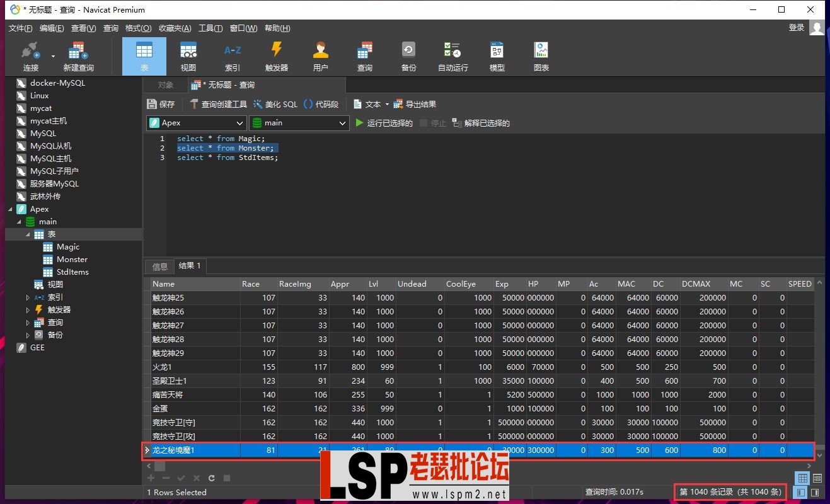This screenshot has width=830, height=504.
Task: Expand the 备份 node in tree
Action: 28,335
